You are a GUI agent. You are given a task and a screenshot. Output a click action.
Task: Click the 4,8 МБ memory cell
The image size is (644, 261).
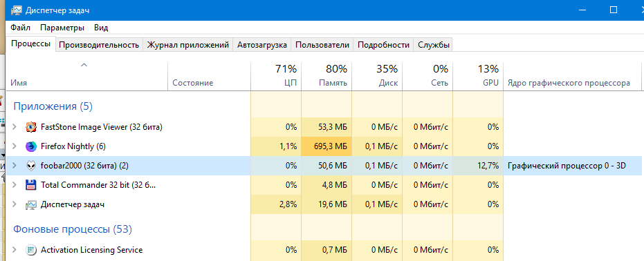coord(326,185)
